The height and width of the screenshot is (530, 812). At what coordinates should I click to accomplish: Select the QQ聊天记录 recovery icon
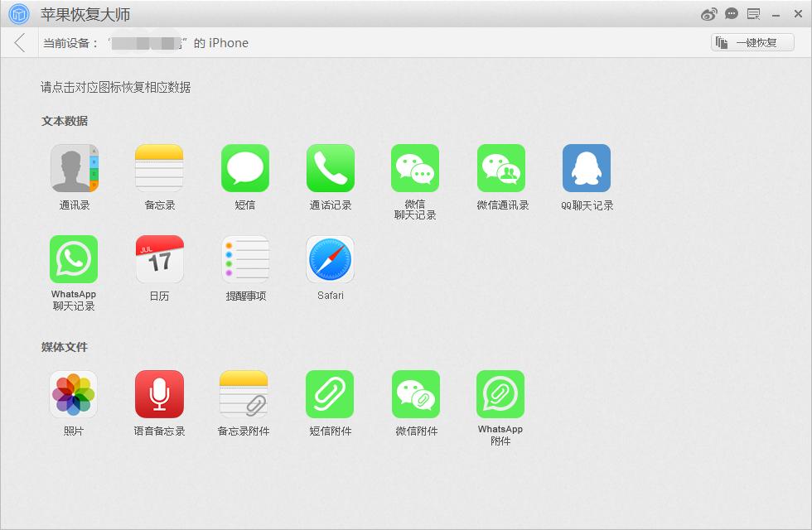(586, 168)
